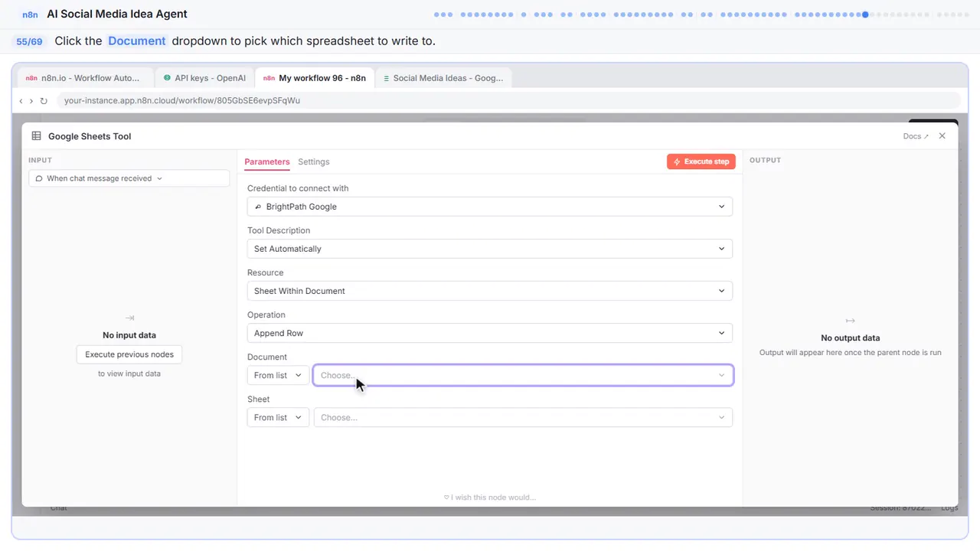Open Document From list mode selector

[278, 375]
